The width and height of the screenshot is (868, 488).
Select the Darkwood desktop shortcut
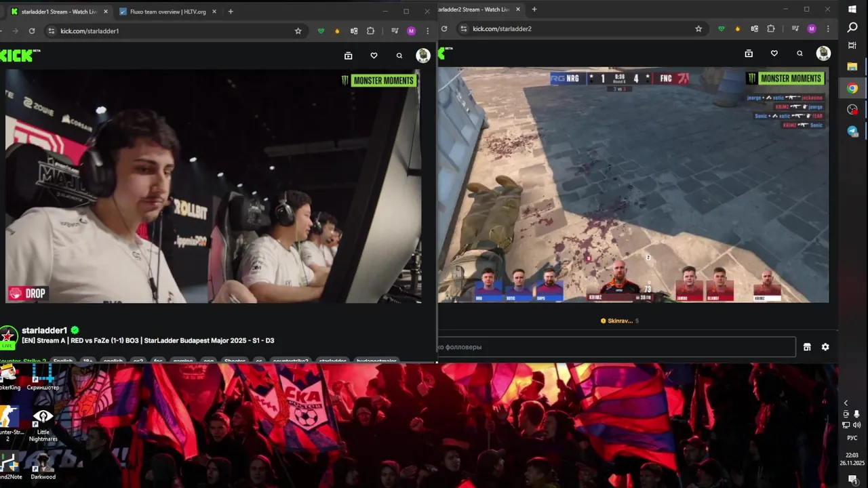43,465
